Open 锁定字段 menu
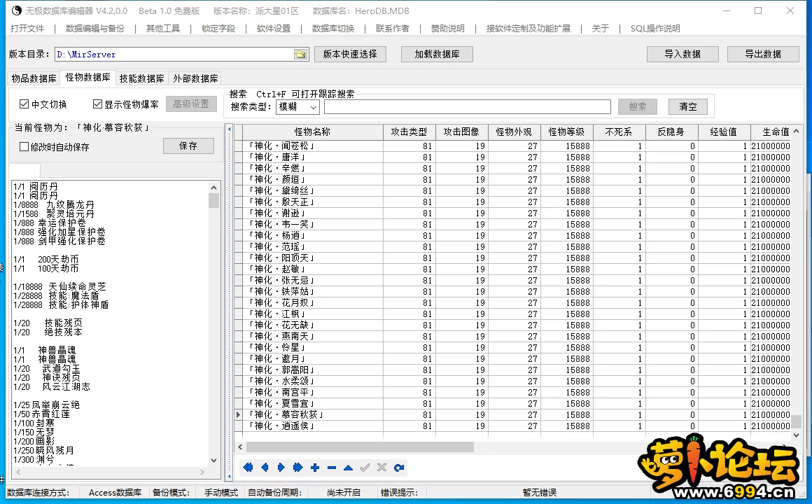812x504 pixels. (218, 29)
